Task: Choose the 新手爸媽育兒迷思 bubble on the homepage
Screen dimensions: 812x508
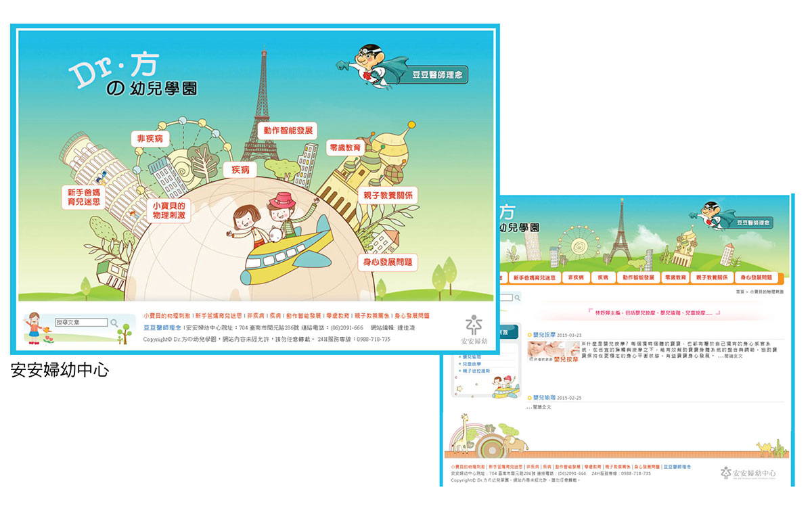Action: (83, 197)
